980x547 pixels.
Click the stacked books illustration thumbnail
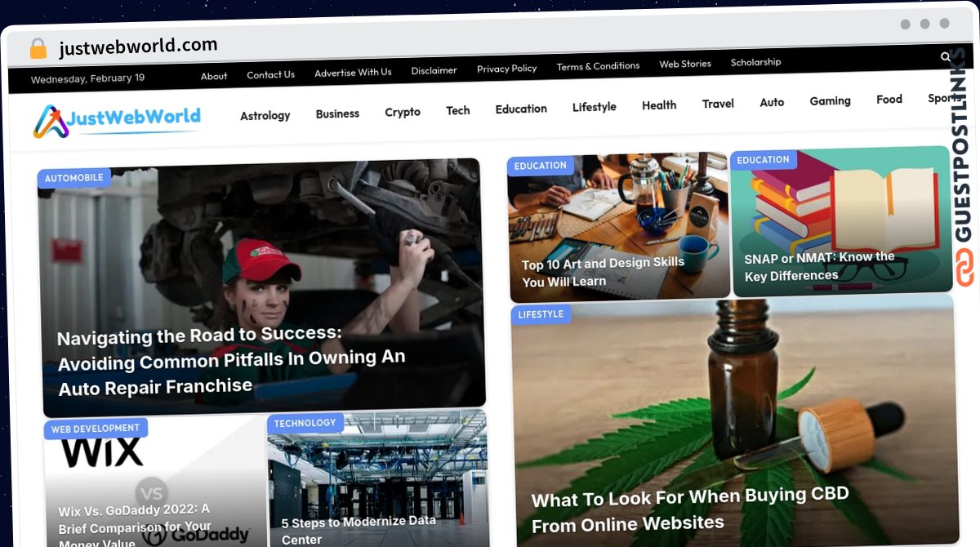point(841,220)
